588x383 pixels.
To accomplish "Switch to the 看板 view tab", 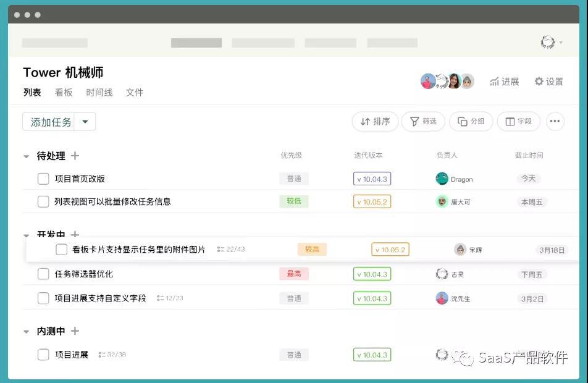I will pyautogui.click(x=64, y=92).
